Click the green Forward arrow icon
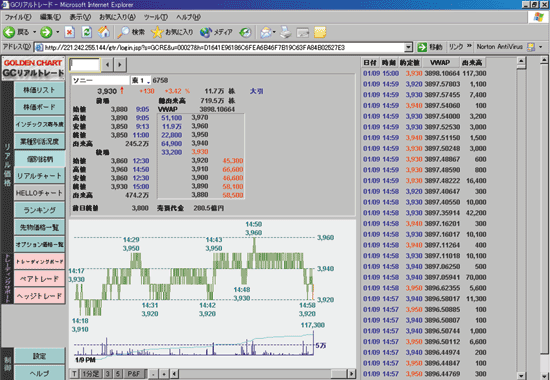 tap(46, 32)
